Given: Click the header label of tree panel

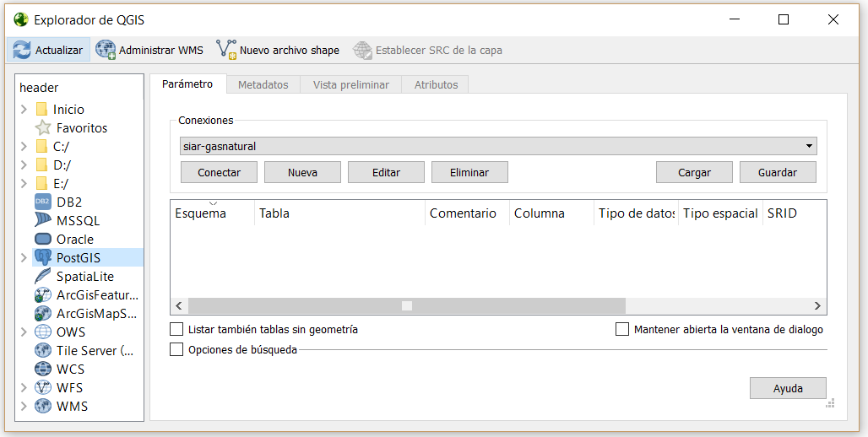Looking at the screenshot, I should pyautogui.click(x=39, y=88).
